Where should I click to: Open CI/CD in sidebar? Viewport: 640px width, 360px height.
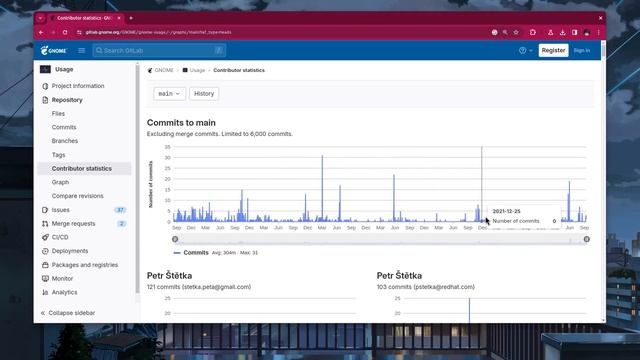[x=60, y=237]
